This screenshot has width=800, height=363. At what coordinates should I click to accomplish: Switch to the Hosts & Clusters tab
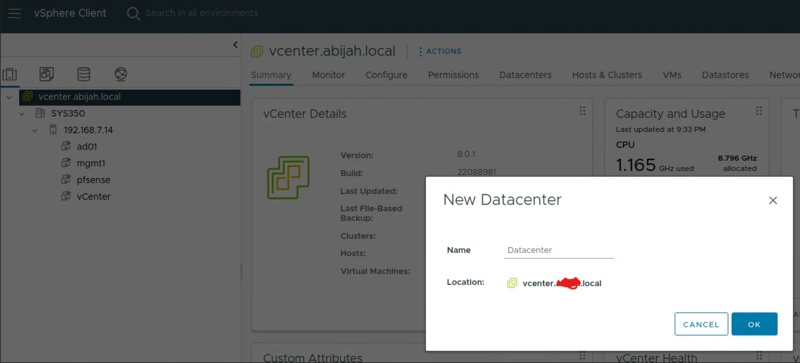(x=607, y=75)
